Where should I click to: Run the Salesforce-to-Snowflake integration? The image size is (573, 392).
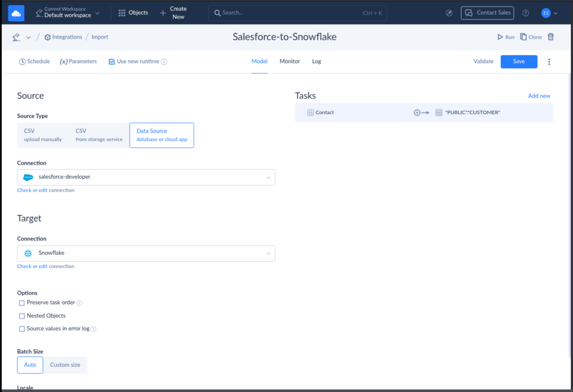506,37
